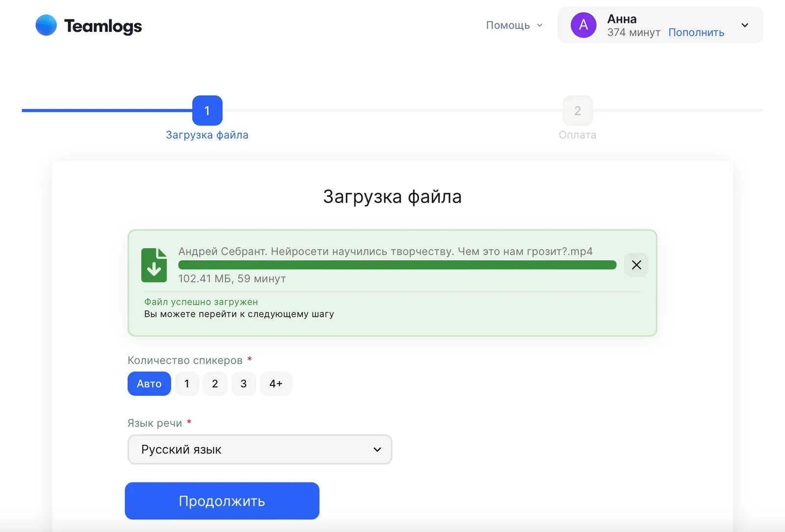Select Авто for number of speakers
Image resolution: width=785 pixels, height=532 pixels.
coord(149,383)
